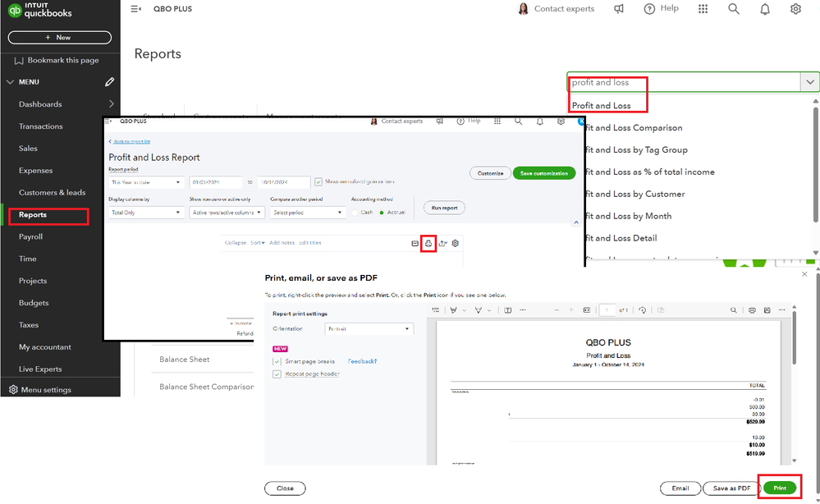Close the print dialog with the X icon
The image size is (820, 504).
coord(804,274)
